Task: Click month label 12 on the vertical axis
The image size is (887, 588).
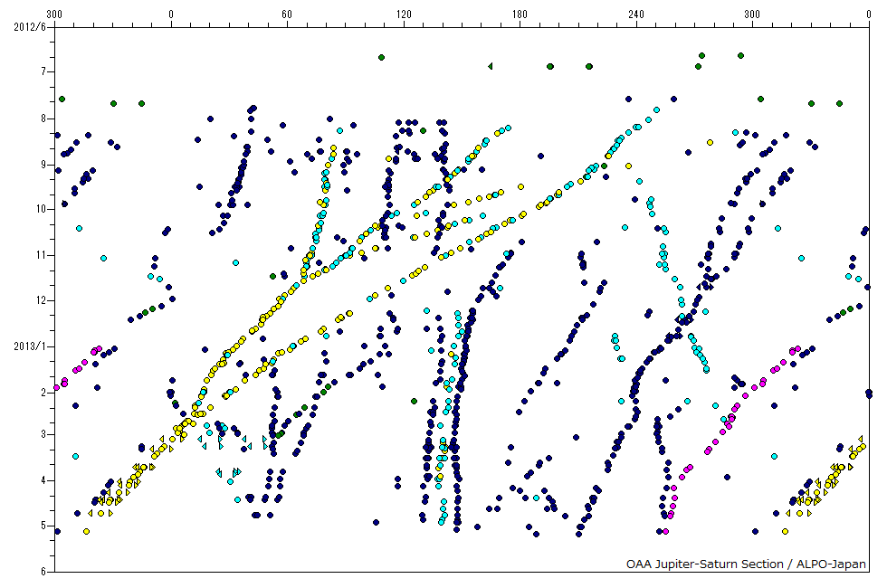Action: click(41, 300)
